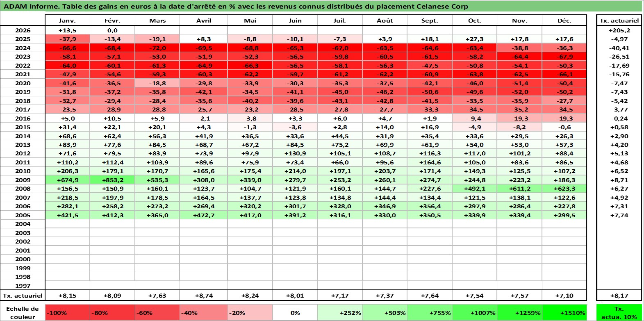Click the +205,2 actuarial rate for 2026

(619, 30)
